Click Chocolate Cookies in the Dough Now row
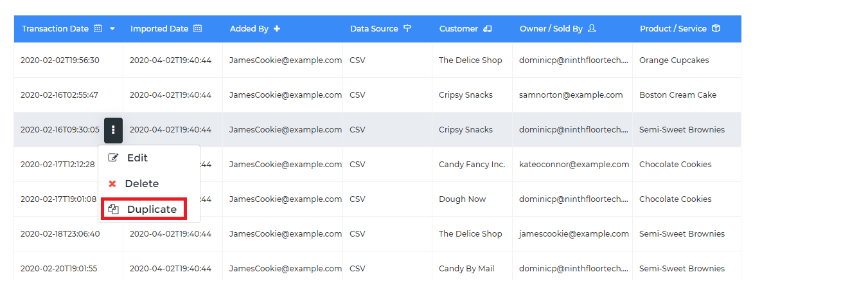The image size is (868, 299). tap(675, 199)
